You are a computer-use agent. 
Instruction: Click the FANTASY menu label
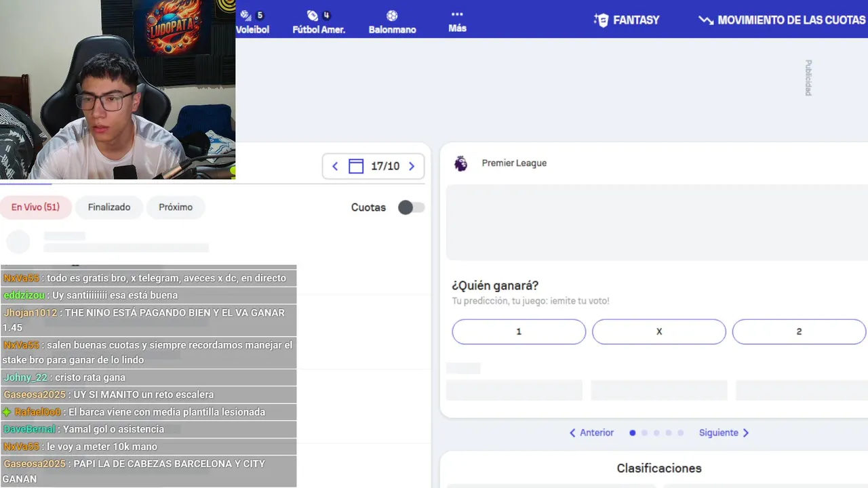636,20
